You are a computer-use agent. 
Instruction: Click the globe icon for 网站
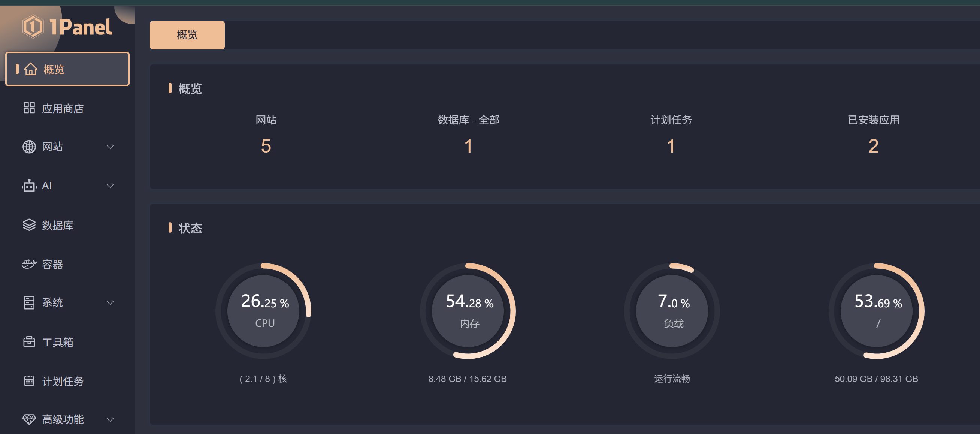pos(29,147)
